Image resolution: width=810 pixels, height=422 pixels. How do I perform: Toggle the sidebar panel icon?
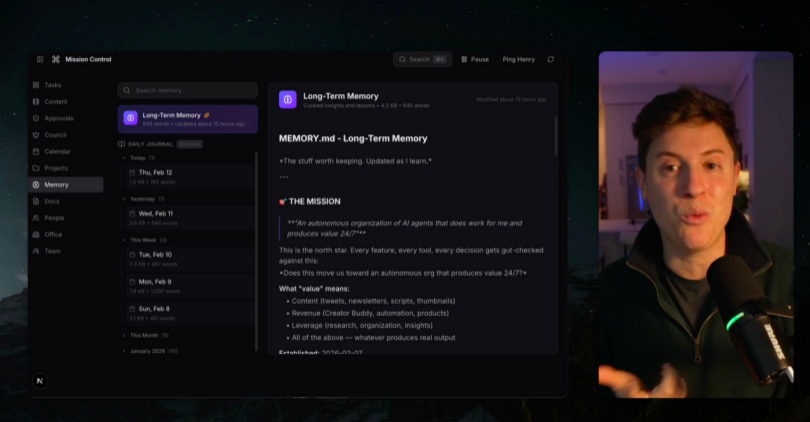pyautogui.click(x=40, y=59)
